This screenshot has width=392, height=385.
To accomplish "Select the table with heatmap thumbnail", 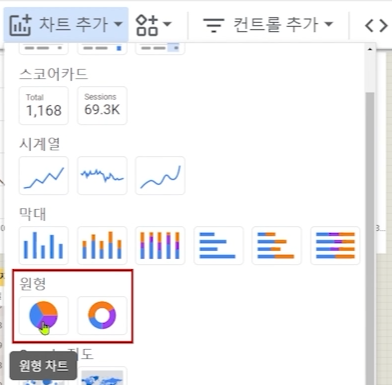I will [x=160, y=49].
